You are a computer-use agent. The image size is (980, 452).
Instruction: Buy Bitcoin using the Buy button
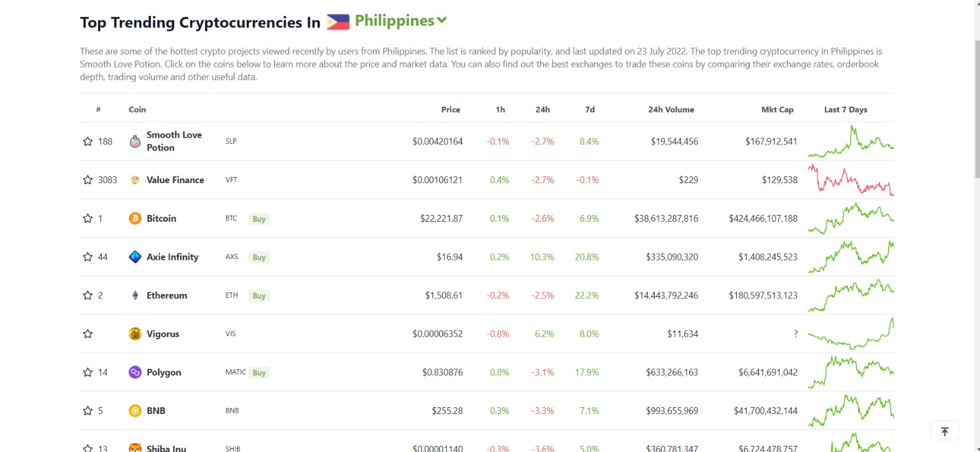pyautogui.click(x=259, y=219)
